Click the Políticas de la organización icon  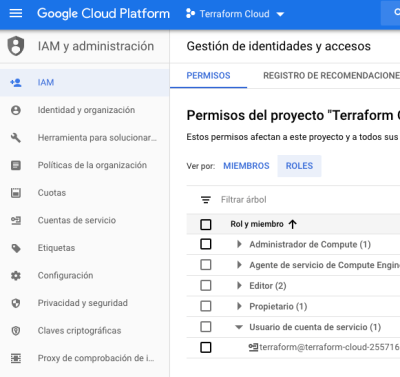tap(16, 165)
